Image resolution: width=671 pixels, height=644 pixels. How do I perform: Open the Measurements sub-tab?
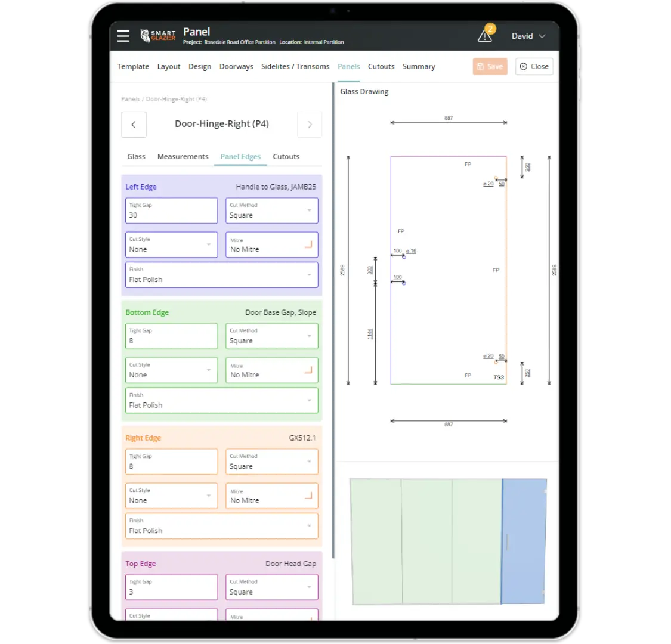click(x=183, y=157)
